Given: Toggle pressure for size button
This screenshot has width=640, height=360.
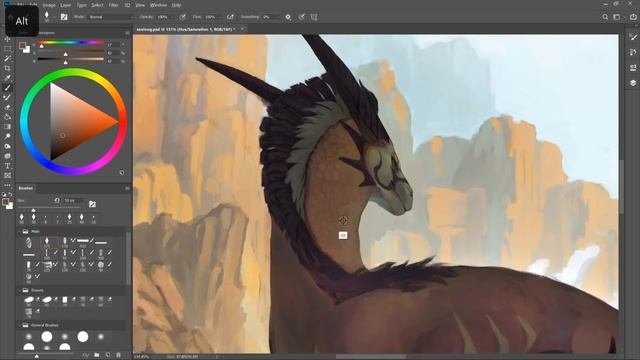Looking at the screenshot, I should tap(302, 17).
